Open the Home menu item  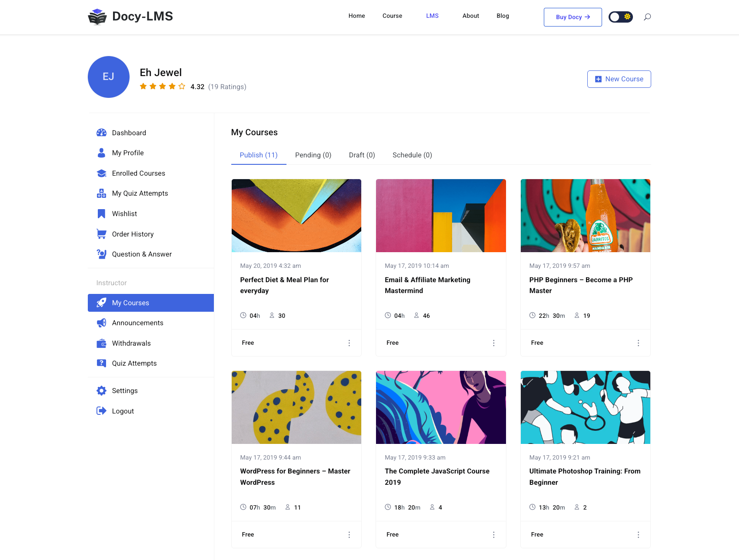[x=356, y=16]
